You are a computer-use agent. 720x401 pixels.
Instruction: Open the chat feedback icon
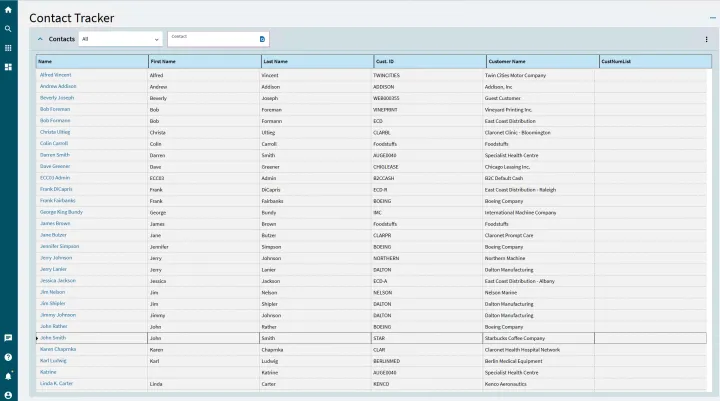tap(8, 338)
